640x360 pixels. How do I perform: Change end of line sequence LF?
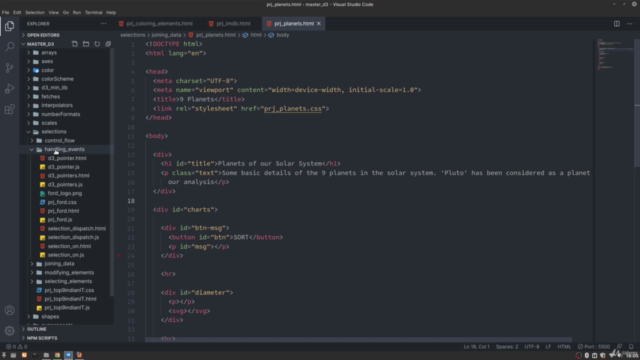click(x=548, y=347)
